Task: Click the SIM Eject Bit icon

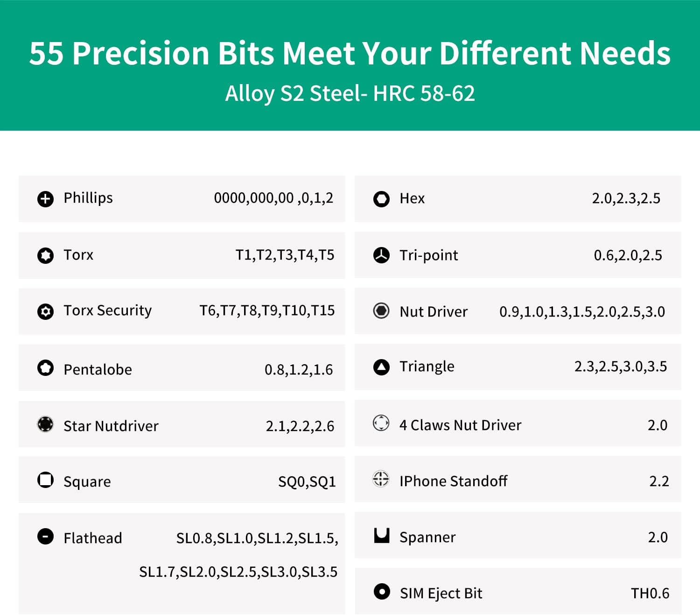Action: [381, 592]
